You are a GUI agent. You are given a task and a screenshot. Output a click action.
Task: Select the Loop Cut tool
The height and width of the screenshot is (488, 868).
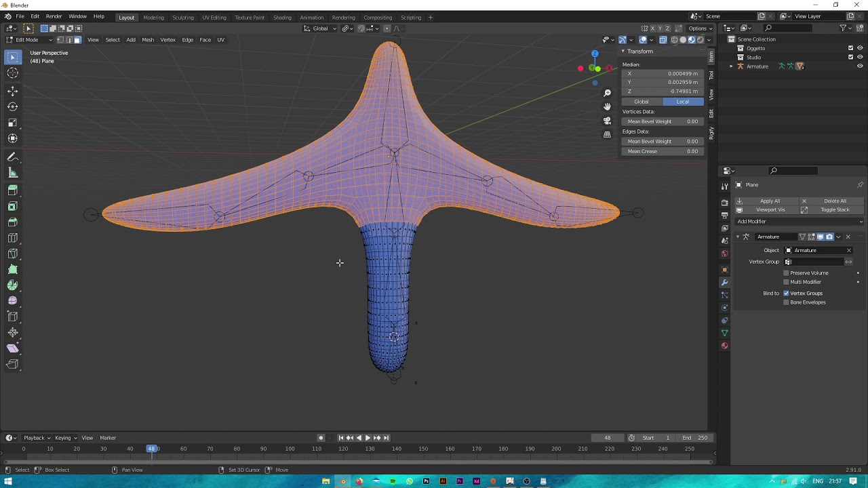click(12, 238)
